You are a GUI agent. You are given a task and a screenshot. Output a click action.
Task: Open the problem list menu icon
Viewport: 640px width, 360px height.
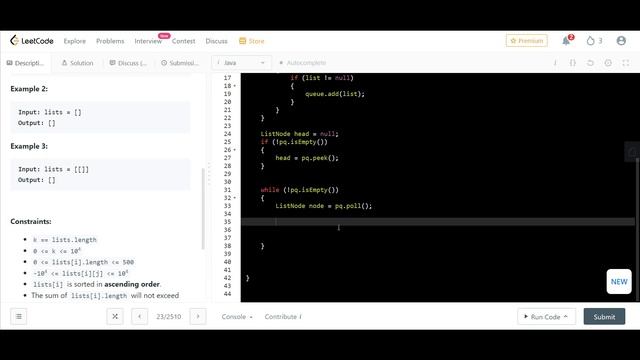point(19,316)
